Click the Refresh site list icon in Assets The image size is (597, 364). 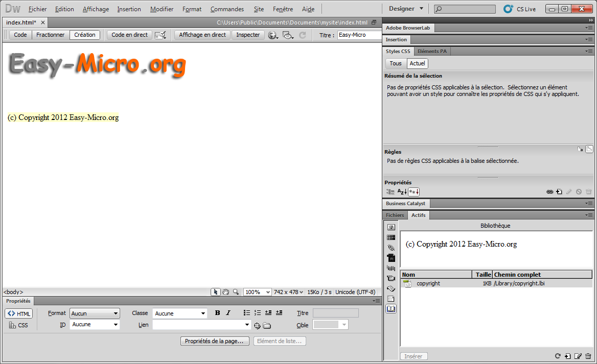coord(558,356)
